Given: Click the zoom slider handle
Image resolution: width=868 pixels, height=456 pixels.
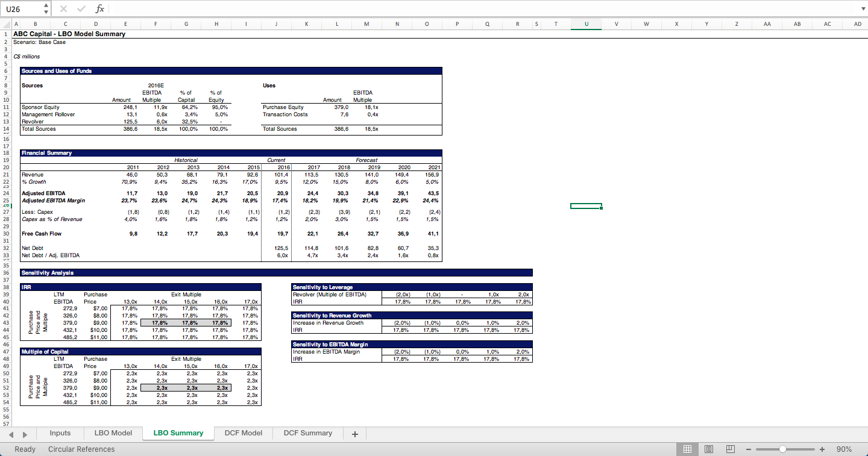Looking at the screenshot, I should pyautogui.click(x=782, y=449).
